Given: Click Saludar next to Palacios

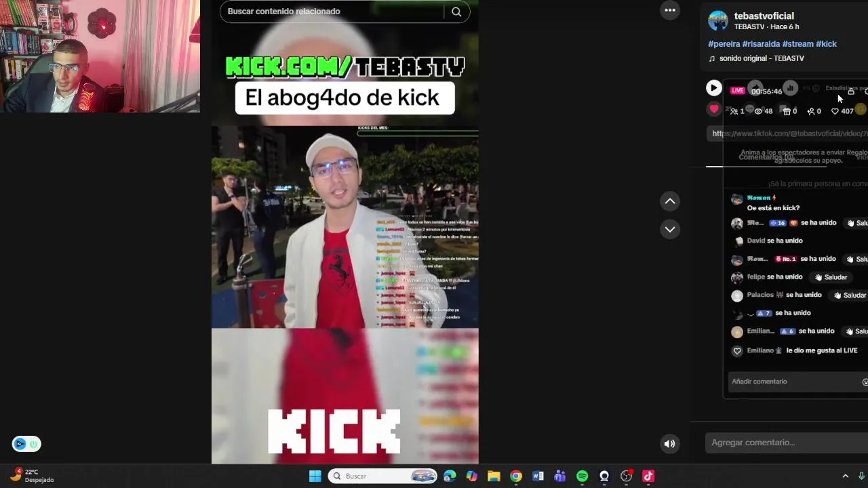Looking at the screenshot, I should [x=850, y=295].
